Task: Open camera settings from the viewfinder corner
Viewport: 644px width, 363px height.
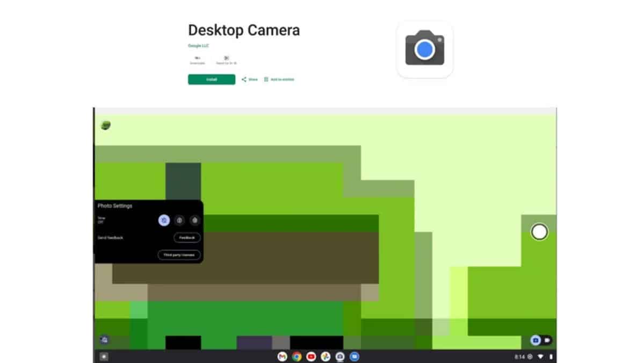Action: [x=104, y=340]
